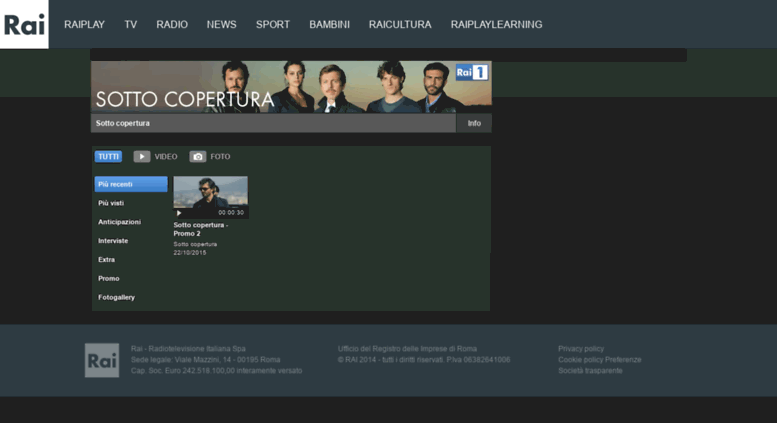Click the Rai logo in the header
Screen dimensions: 777x423
pyautogui.click(x=24, y=24)
